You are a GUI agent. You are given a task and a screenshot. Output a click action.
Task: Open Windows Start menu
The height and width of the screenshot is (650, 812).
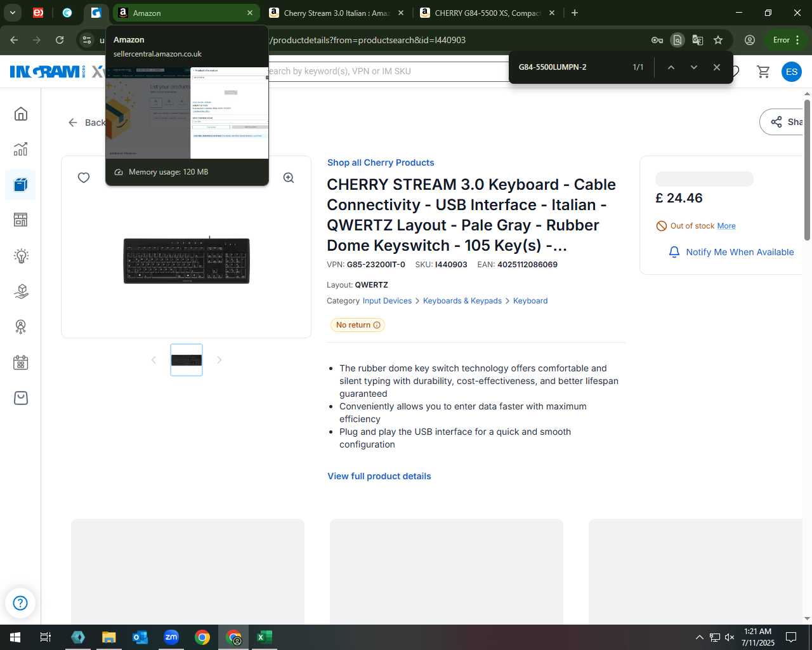pyautogui.click(x=15, y=637)
